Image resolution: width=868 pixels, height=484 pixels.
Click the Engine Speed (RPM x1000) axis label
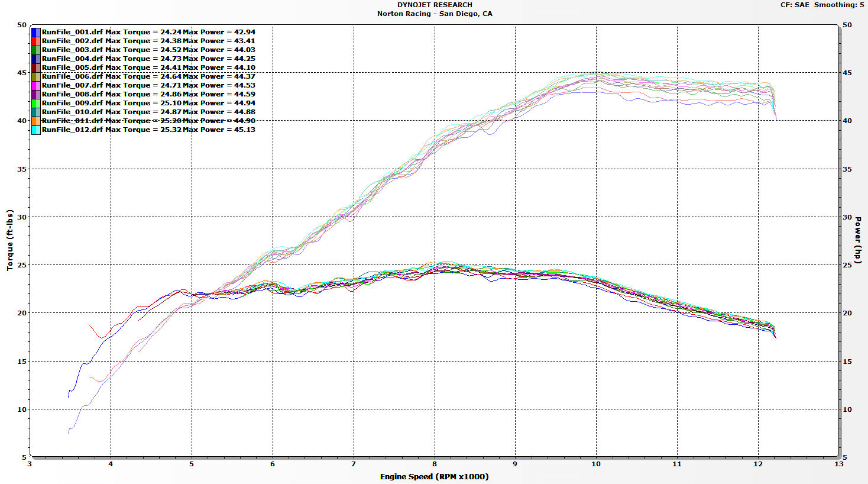click(435, 476)
